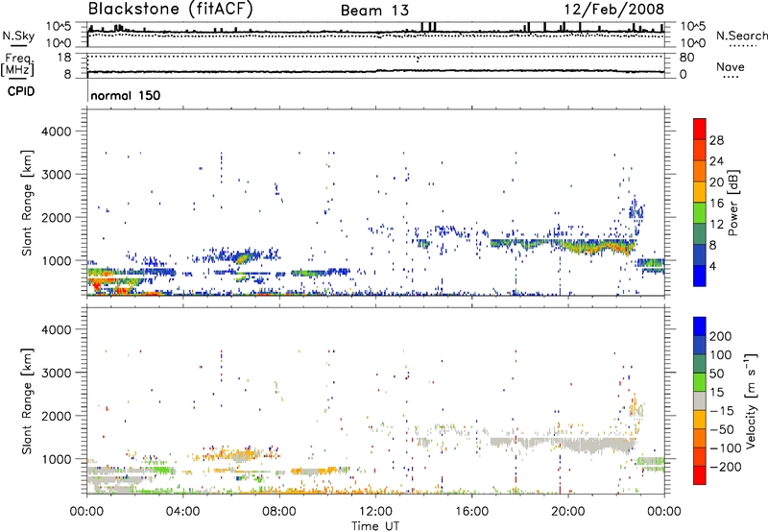
Task: Click the '08:00' time tick label
Action: (x=279, y=512)
